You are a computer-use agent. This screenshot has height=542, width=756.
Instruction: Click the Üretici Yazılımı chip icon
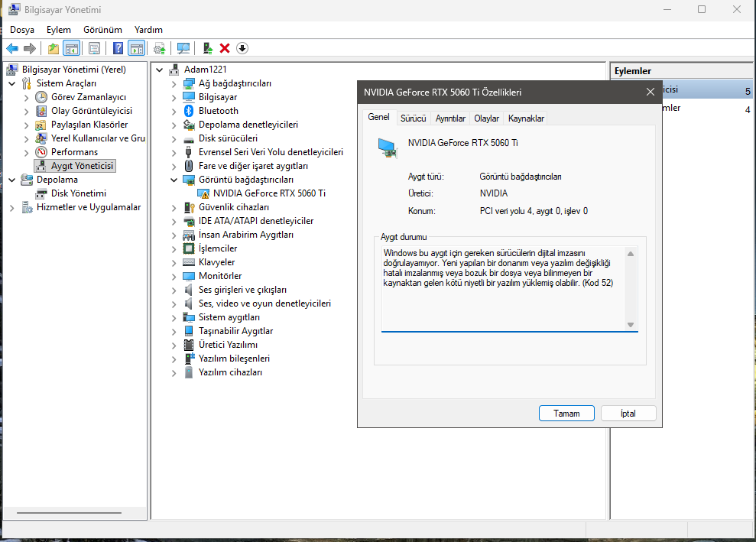coord(189,345)
